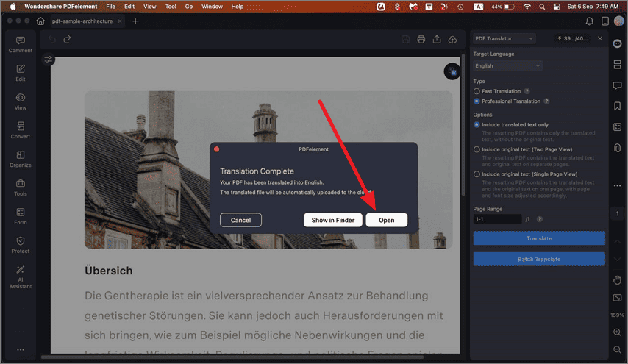Open the user profile avatar
Image resolution: width=628 pixels, height=364 pixels.
pyautogui.click(x=619, y=21)
